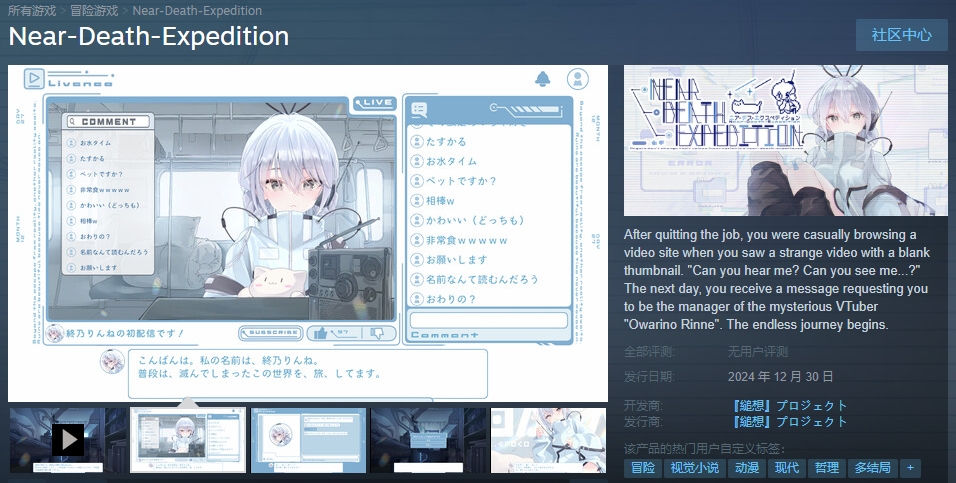Viewport: 956px width, 483px height.
Task: Click the Near Death Expedition header capsule image
Action: 786,140
